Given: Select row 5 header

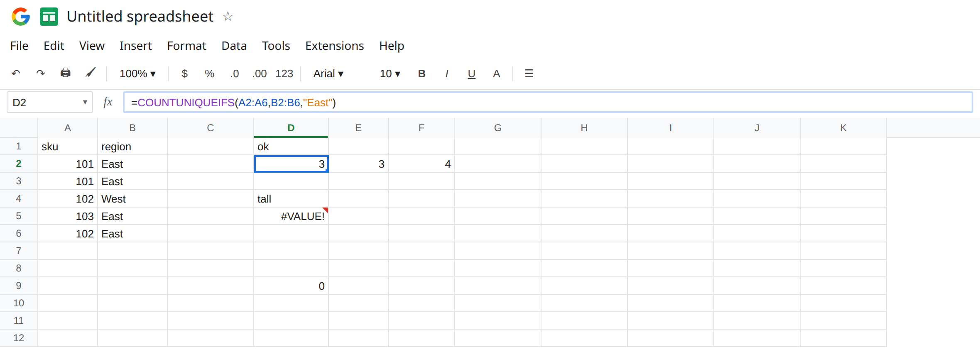Looking at the screenshot, I should coord(19,216).
